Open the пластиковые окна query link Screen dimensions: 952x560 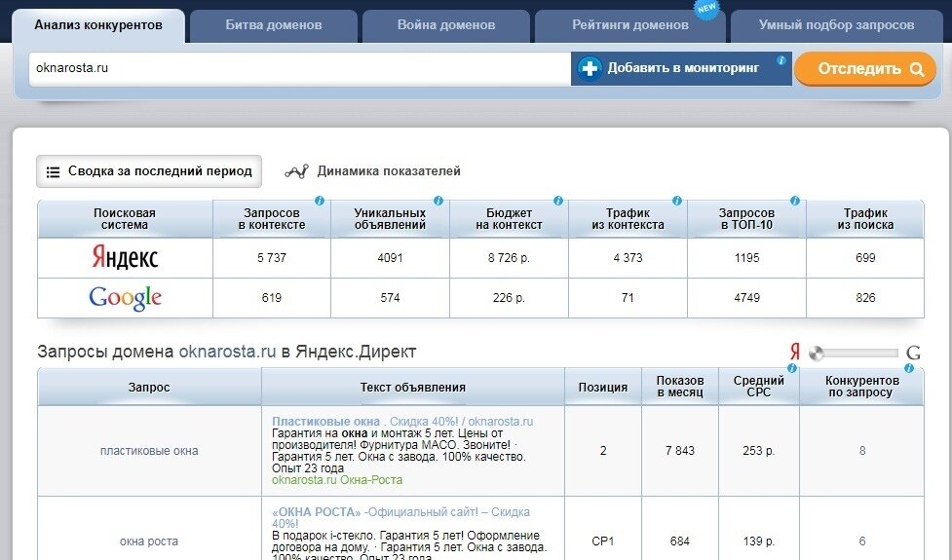pyautogui.click(x=149, y=451)
